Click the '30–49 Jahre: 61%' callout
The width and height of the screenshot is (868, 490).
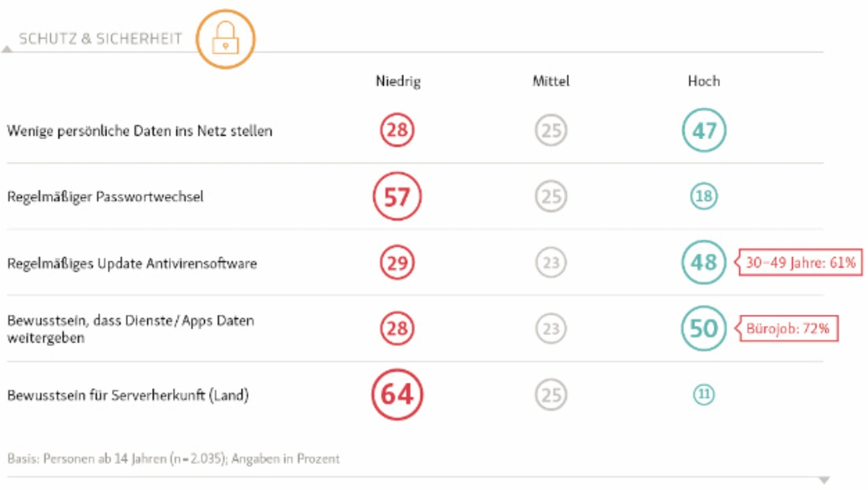point(800,263)
